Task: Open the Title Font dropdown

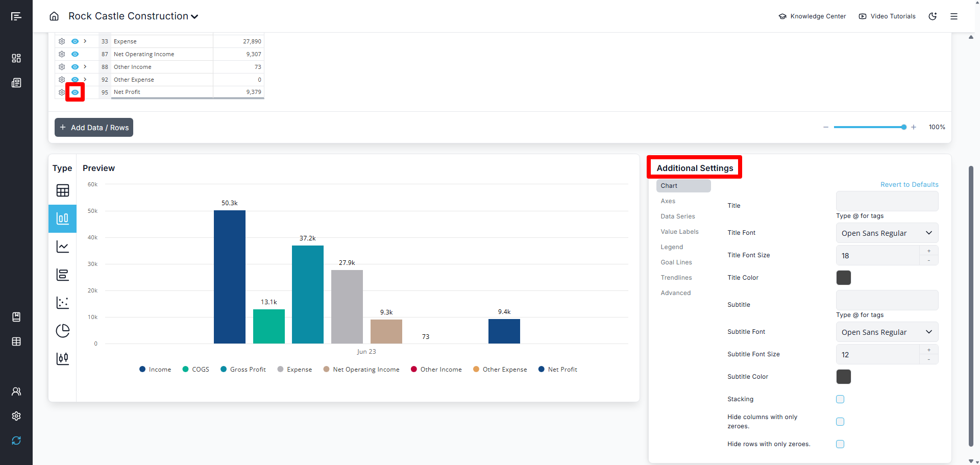Action: (887, 233)
